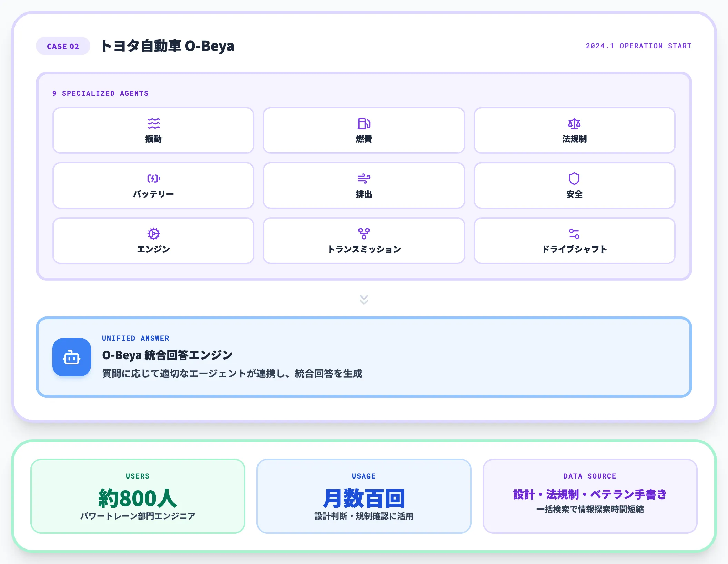Click the fuel pump icon above 燃費
The width and height of the screenshot is (728, 564).
(x=364, y=123)
